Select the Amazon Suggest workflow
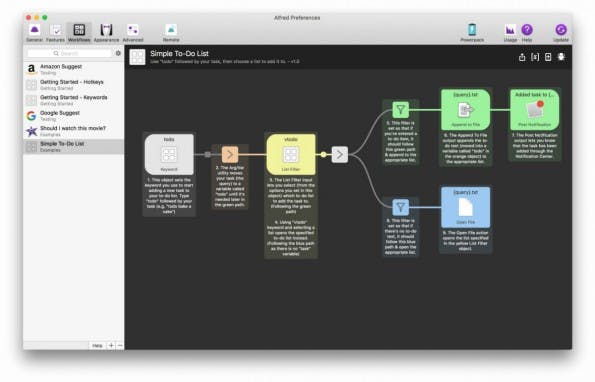 click(x=74, y=69)
